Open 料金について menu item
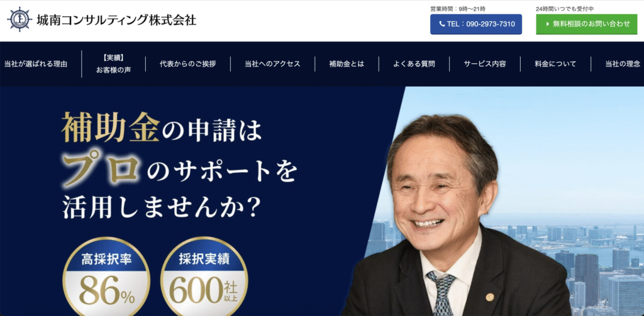 (556, 64)
